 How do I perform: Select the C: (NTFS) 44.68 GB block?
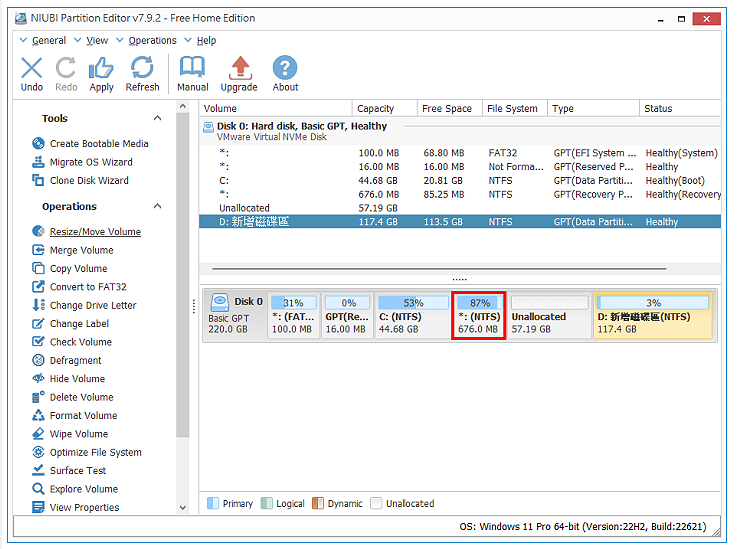(413, 315)
